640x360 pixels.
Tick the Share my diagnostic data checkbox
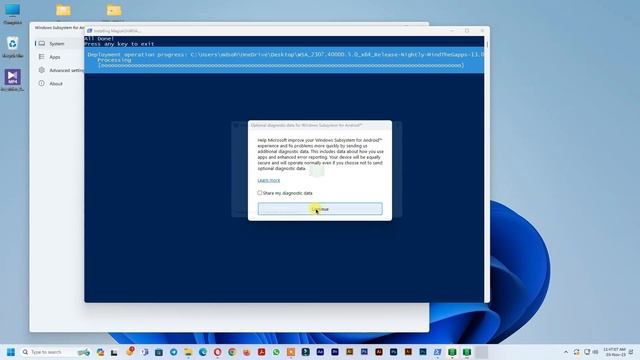(260, 193)
